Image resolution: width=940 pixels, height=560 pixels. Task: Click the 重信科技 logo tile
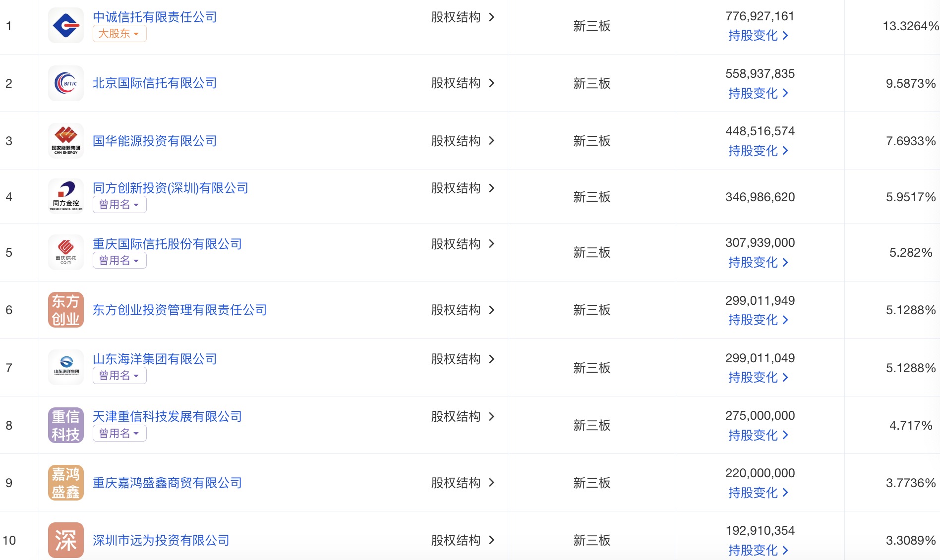(x=66, y=425)
